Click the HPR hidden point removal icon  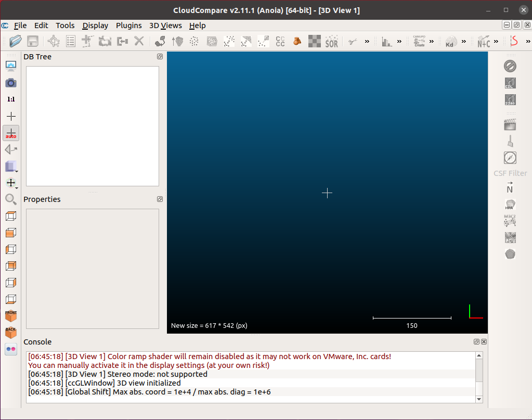(510, 205)
